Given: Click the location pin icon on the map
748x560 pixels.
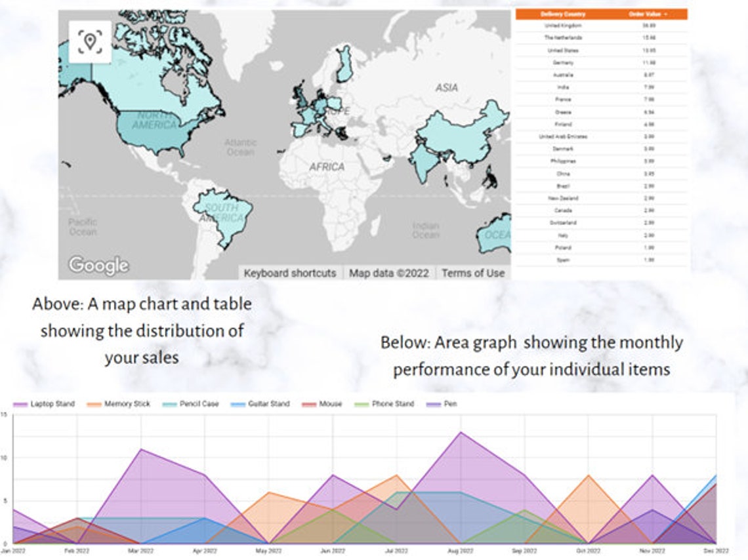Looking at the screenshot, I should point(91,40).
